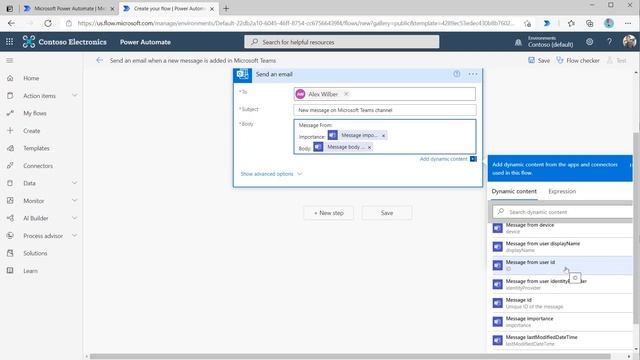Image resolution: width=640 pixels, height=360 pixels.
Task: Open the Send an email ellipsis menu
Action: [473, 74]
